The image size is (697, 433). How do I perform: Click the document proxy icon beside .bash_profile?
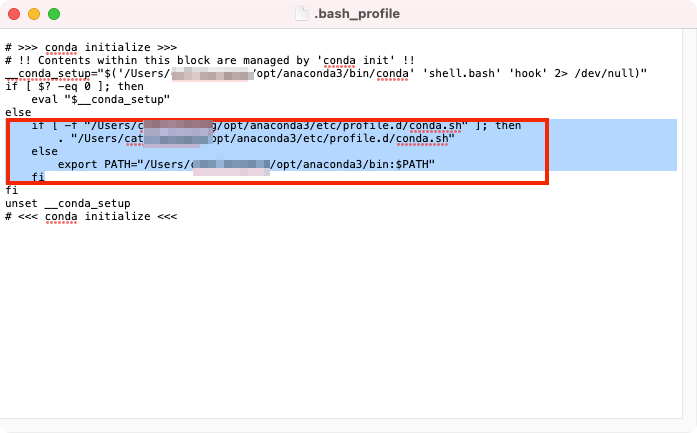(302, 14)
